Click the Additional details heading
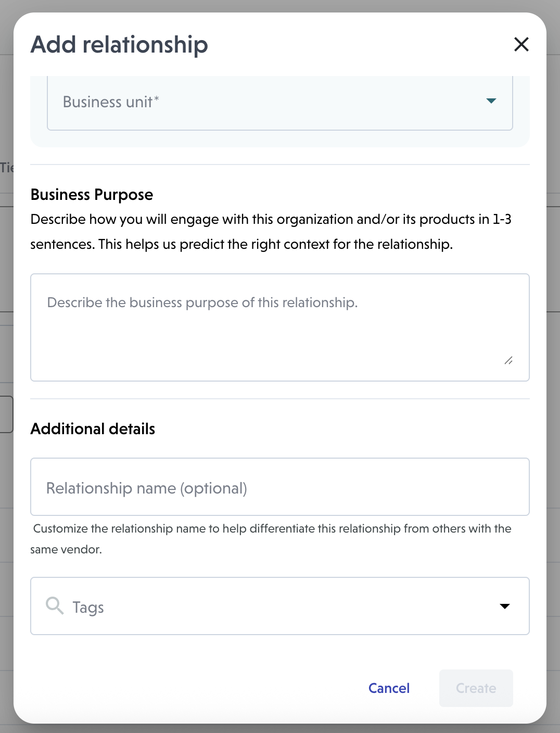The image size is (560, 733). click(x=93, y=429)
